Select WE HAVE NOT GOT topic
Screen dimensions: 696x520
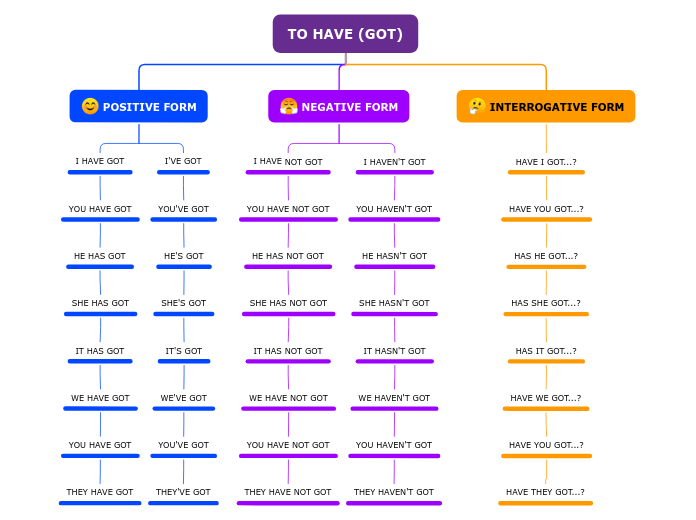point(289,399)
